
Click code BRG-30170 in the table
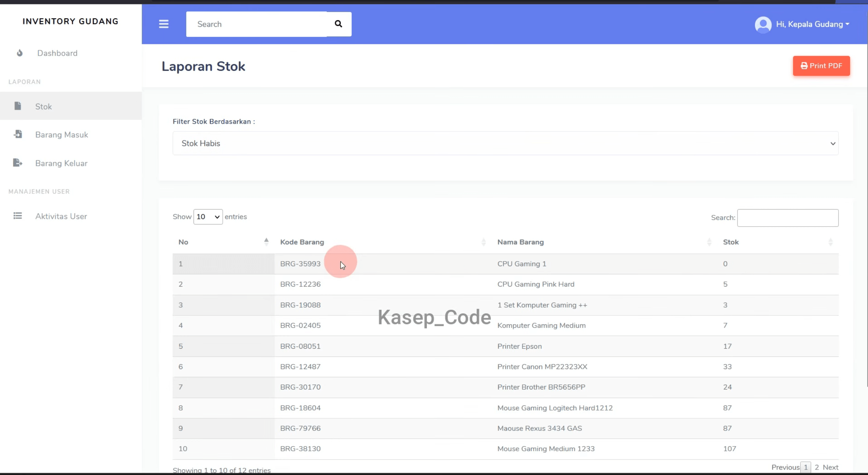(300, 387)
